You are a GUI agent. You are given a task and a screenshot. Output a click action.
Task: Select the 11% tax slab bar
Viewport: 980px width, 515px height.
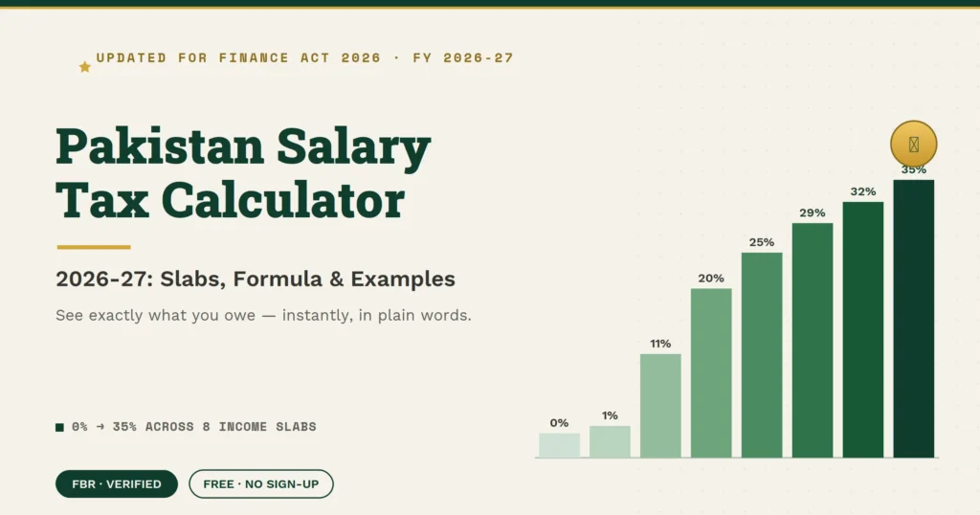pyautogui.click(x=660, y=406)
